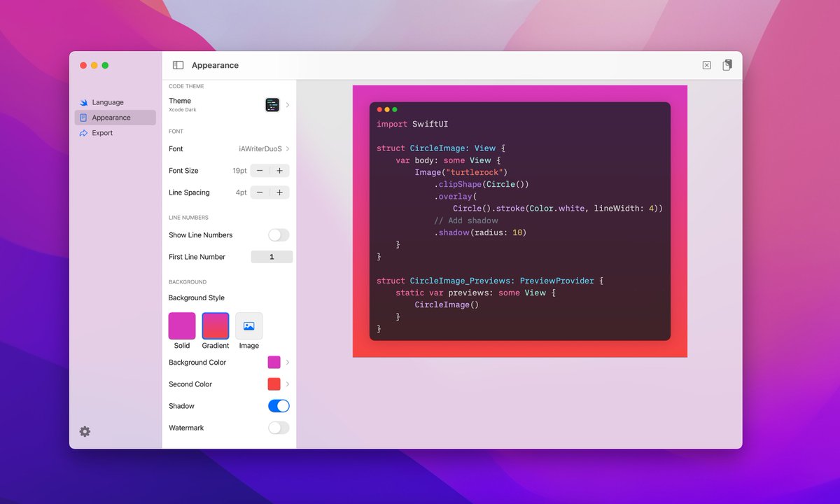Viewport: 840px width, 504px height.
Task: Choose the Image background style
Action: (x=249, y=326)
